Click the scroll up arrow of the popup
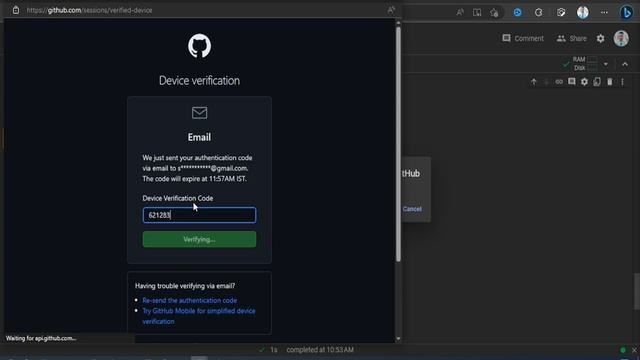640x360 pixels. click(x=398, y=23)
